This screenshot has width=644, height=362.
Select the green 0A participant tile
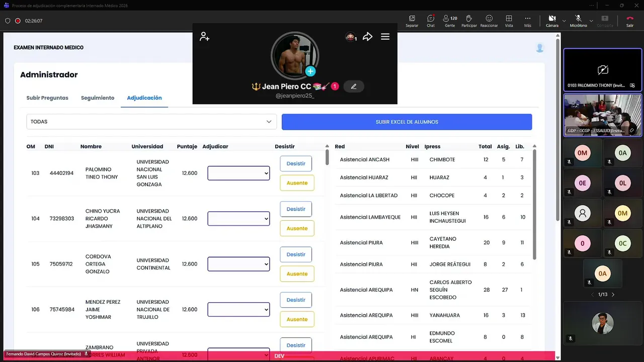coord(623,153)
